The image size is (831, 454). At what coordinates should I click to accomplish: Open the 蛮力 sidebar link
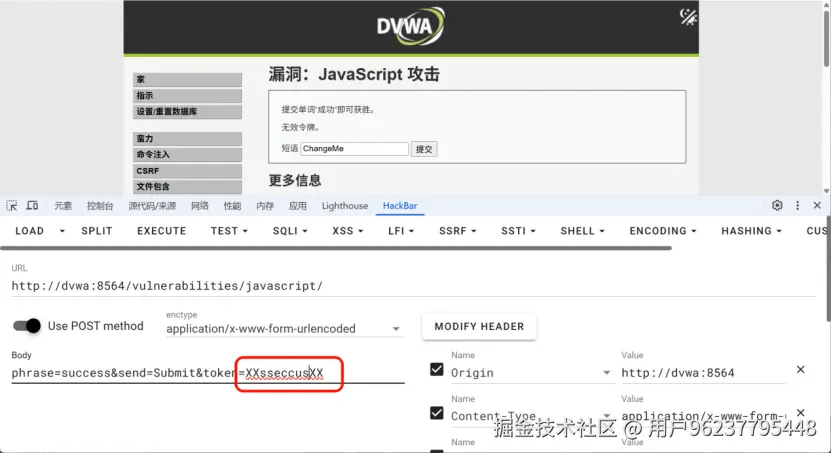click(x=188, y=139)
